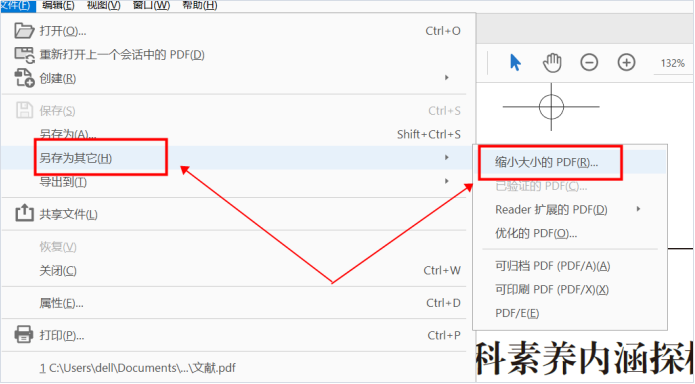Open the 帮助(H) menu

(x=199, y=5)
